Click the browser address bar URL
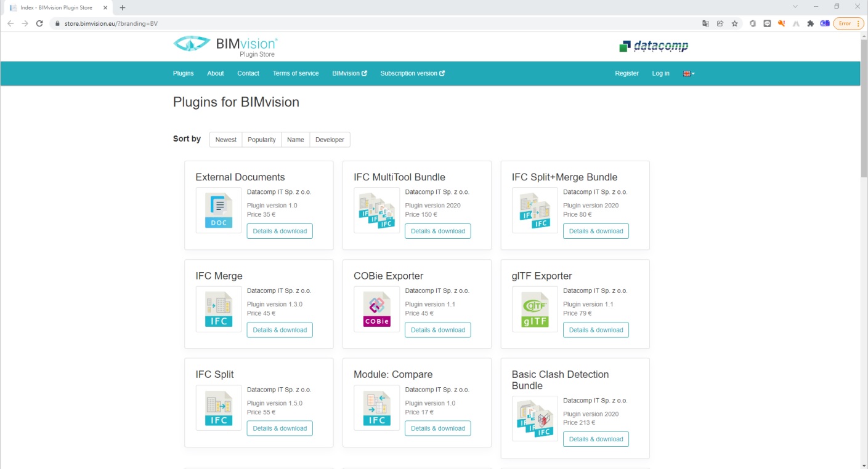This screenshot has width=868, height=469. coord(111,23)
